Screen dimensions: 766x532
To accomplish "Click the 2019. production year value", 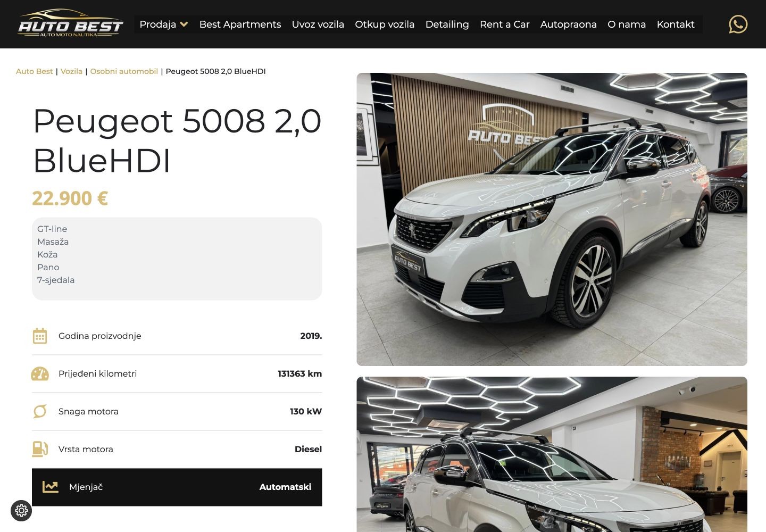I will point(311,336).
